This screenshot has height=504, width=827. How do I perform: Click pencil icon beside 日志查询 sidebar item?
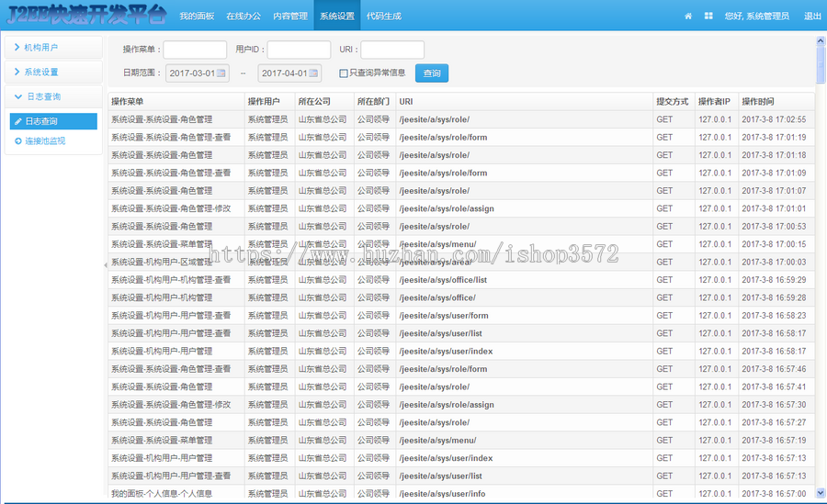pyautogui.click(x=18, y=122)
